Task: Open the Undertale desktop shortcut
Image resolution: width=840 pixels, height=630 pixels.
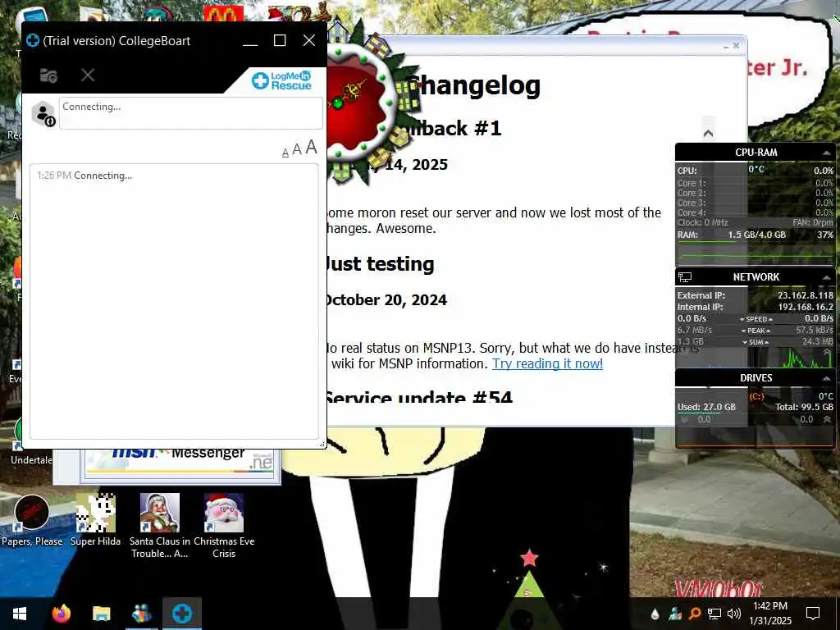Action: click(x=31, y=442)
